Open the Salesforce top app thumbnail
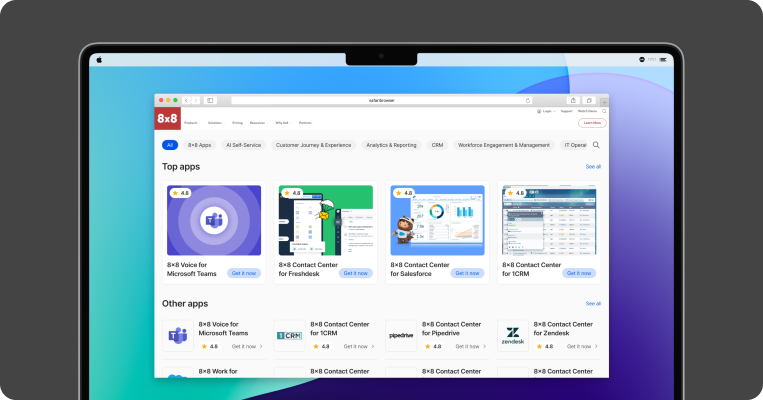This screenshot has height=400, width=763. (x=437, y=220)
